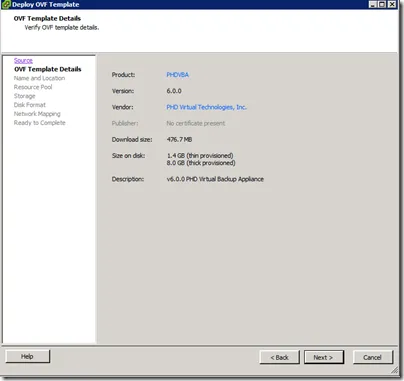Viewport: 404px width, 381px height.
Task: Open Help for the wizard
Action: point(28,356)
